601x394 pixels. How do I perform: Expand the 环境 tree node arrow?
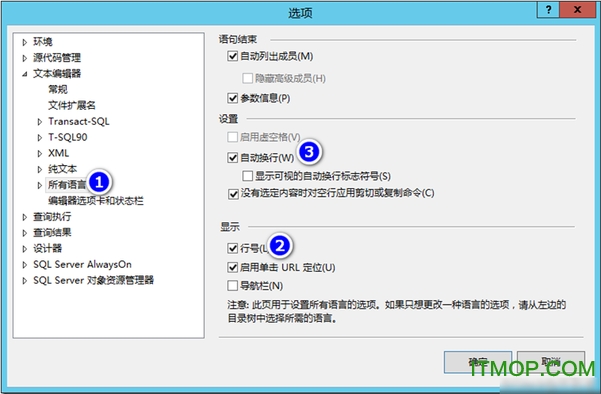[x=25, y=42]
